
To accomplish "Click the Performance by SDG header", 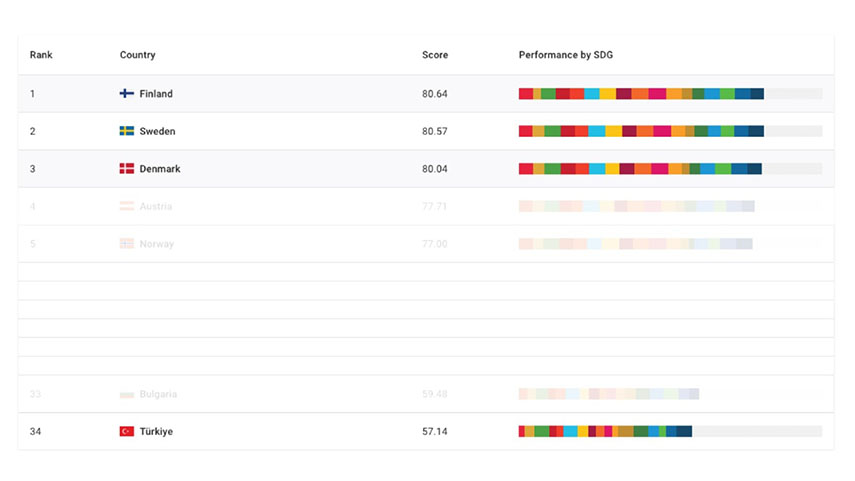I will pos(565,55).
